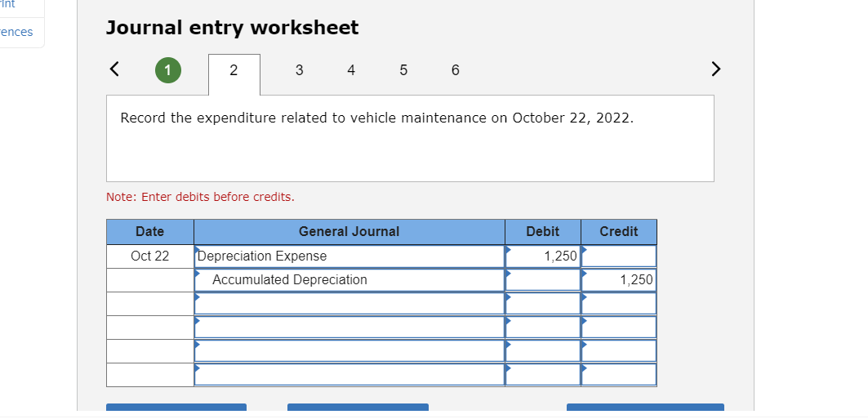868x419 pixels.
Task: Select the Date column header
Action: coord(150,232)
